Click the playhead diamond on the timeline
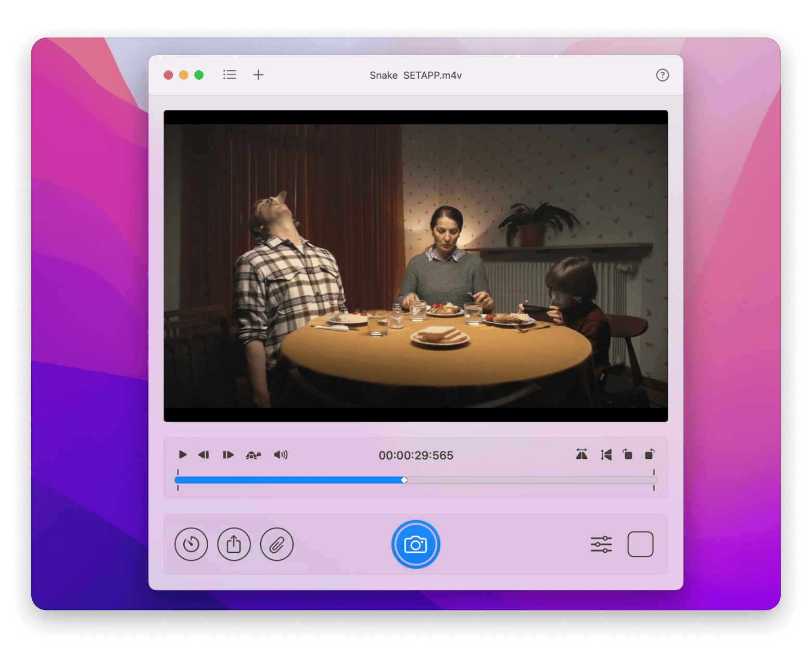The image size is (812, 652). coord(404,480)
